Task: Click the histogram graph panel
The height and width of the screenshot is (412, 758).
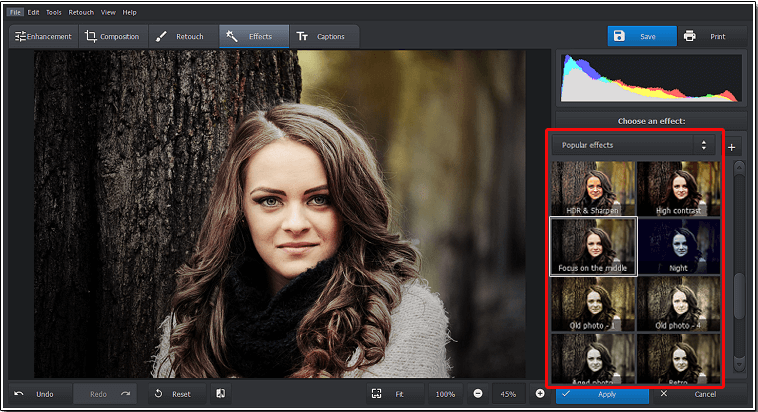Action: [651, 78]
